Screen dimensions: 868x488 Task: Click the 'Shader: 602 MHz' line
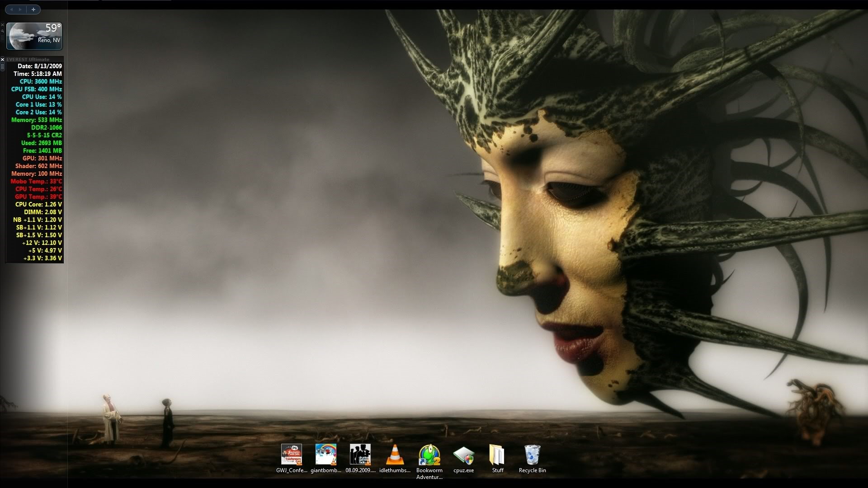coord(39,166)
